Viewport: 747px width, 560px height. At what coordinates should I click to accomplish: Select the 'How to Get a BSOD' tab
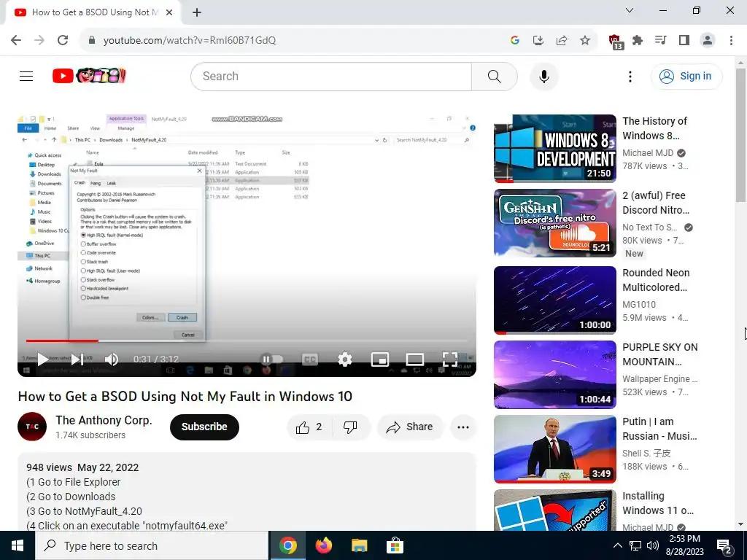(x=93, y=12)
